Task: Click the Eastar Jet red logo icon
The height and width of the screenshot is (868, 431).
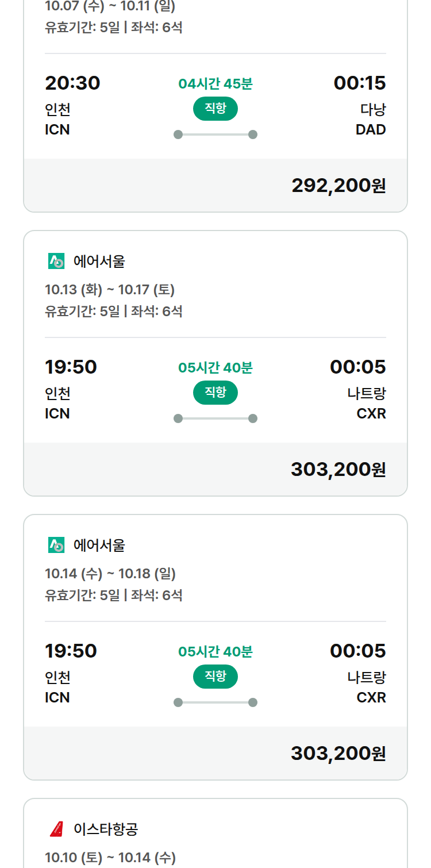Action: [56, 829]
